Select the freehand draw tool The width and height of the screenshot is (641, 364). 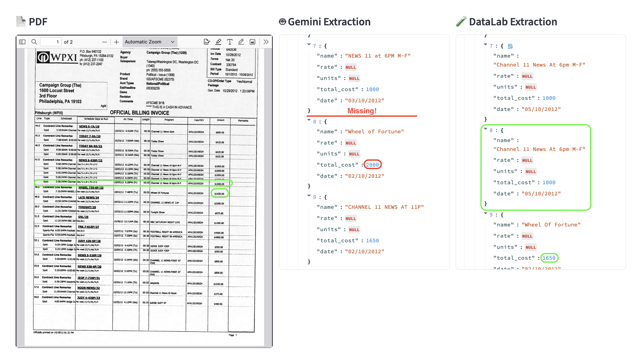(x=241, y=42)
